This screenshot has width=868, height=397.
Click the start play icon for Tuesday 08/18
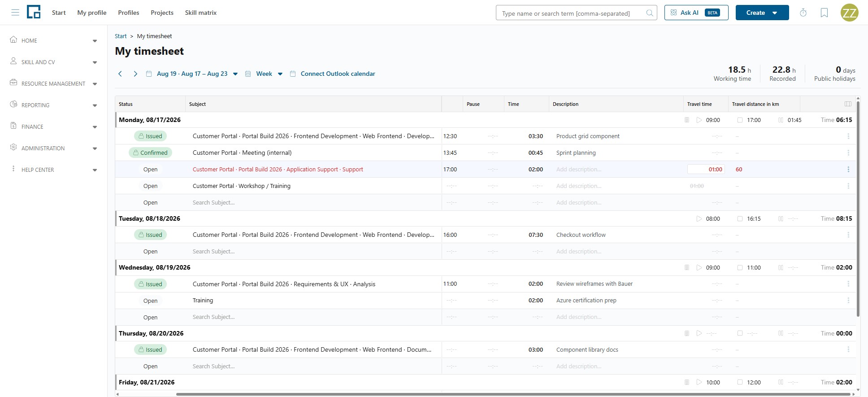coord(699,218)
